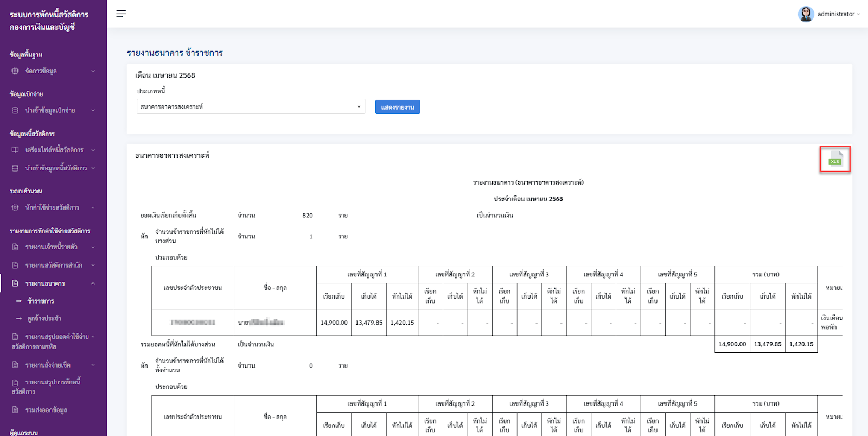868x436 pixels.
Task: Open รายงานสรุปยอดค่าใช้จ่ายสวัสดิการตามรหัส menu
Action: click(x=53, y=342)
